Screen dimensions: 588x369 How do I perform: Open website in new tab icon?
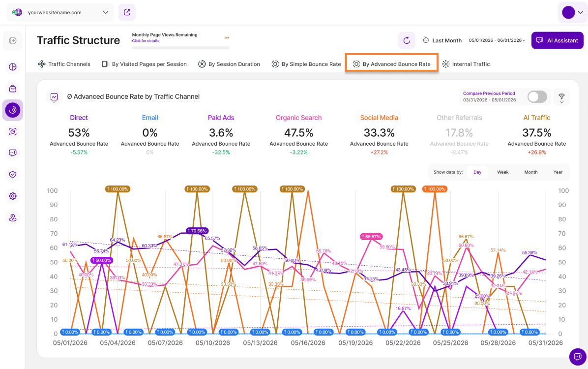[x=127, y=12]
